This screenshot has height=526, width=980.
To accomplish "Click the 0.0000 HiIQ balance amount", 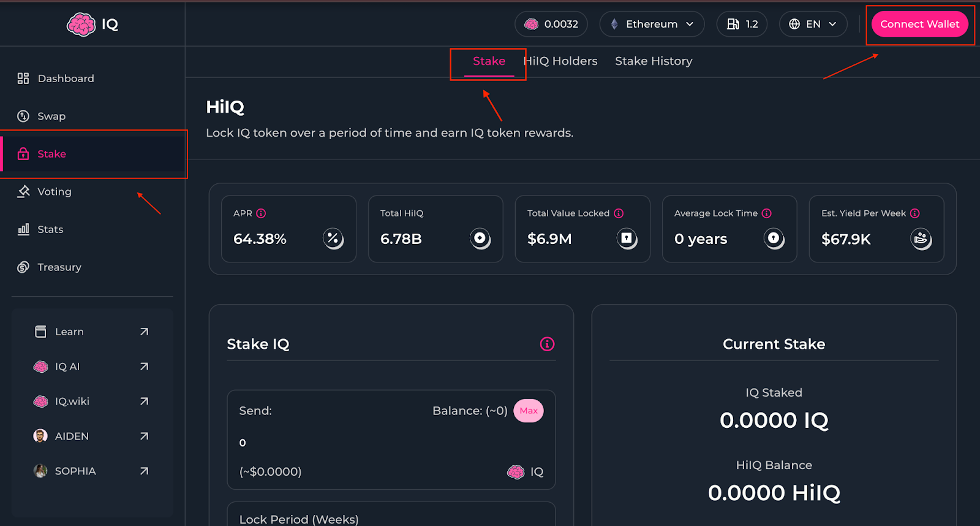I will 774,493.
